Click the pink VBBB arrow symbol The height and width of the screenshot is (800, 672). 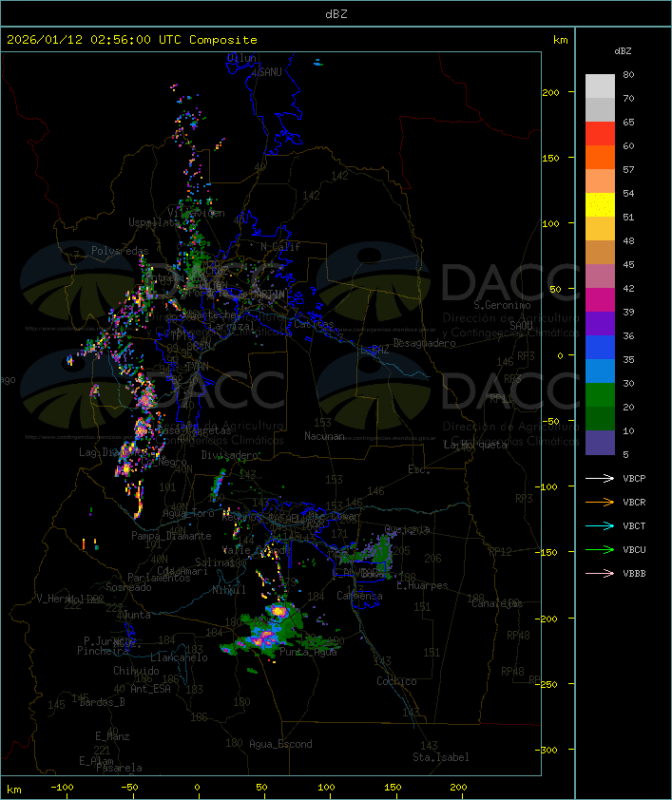601,573
